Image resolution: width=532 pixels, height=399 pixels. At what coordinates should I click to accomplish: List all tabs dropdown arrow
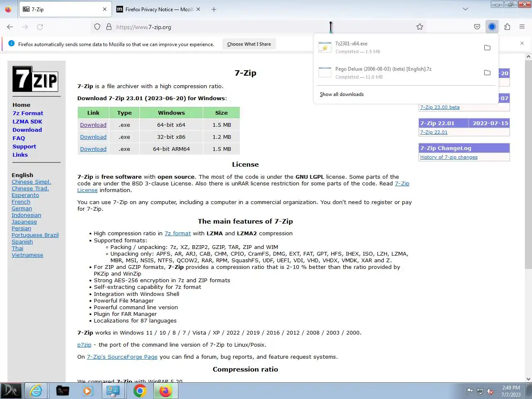pos(465,9)
